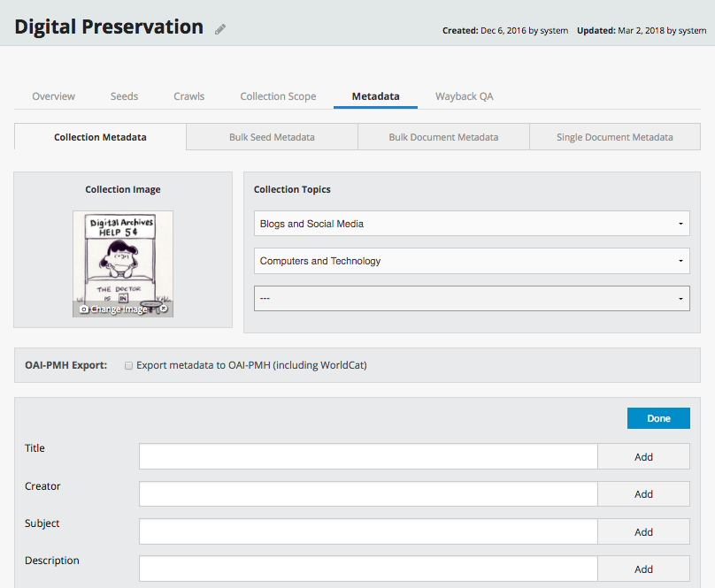715x588 pixels.
Task: Expand the Computers and Technology topic dropdown
Action: 471,261
